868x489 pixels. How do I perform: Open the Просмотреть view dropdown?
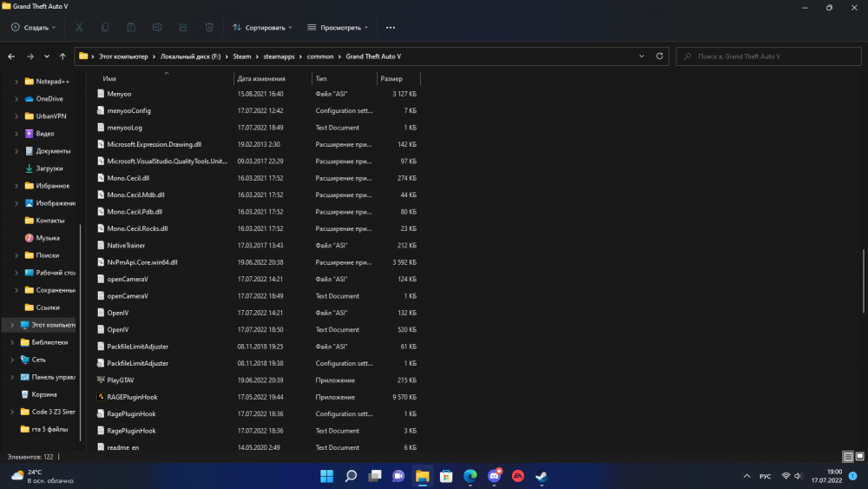(x=338, y=27)
